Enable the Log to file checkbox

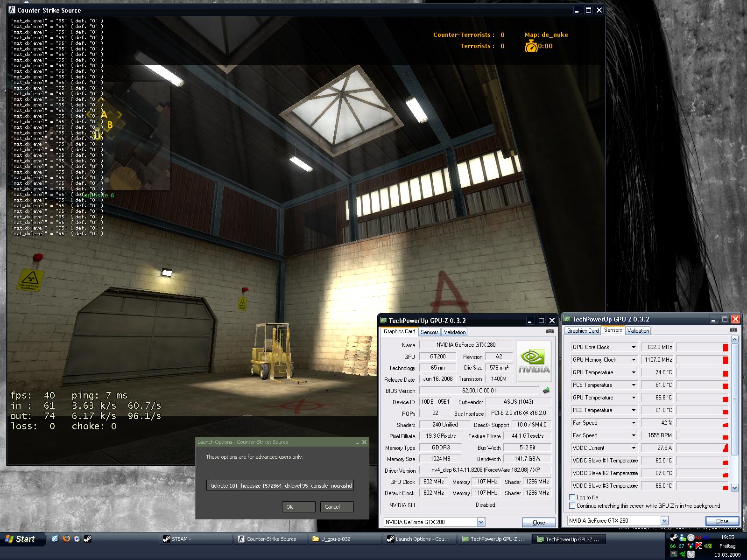click(572, 497)
